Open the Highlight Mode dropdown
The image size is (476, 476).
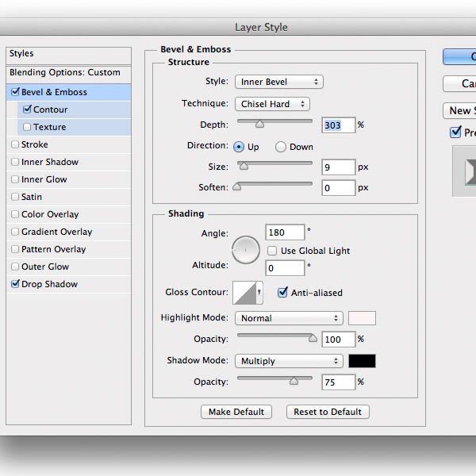pyautogui.click(x=289, y=318)
